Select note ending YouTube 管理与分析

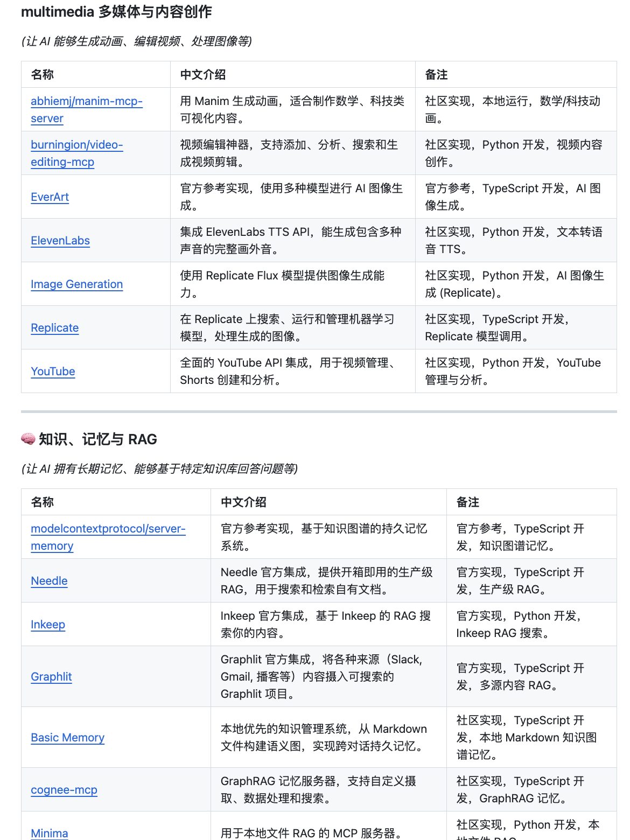513,372
